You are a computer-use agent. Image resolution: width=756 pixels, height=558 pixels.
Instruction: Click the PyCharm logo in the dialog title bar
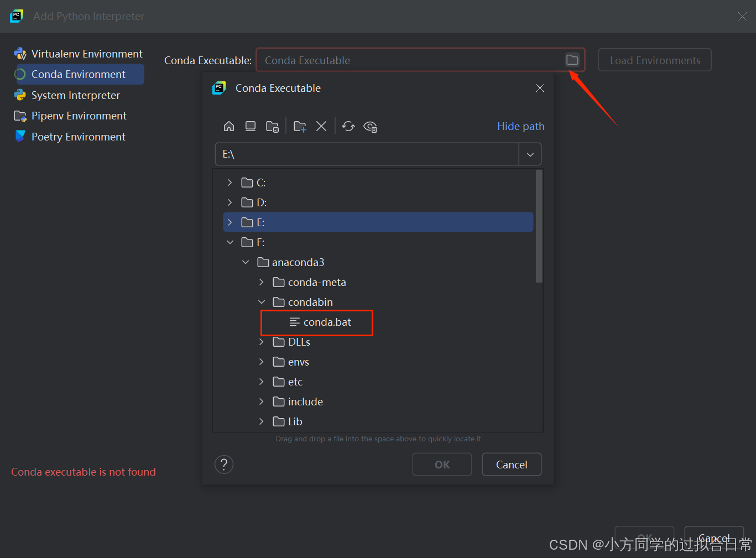point(218,87)
